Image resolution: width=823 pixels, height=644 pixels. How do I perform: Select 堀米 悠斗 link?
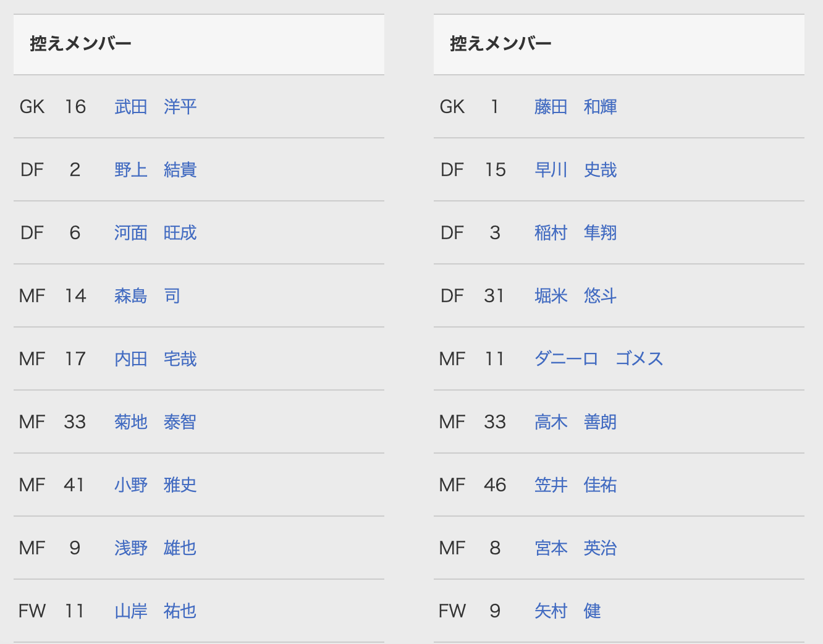[x=576, y=296]
